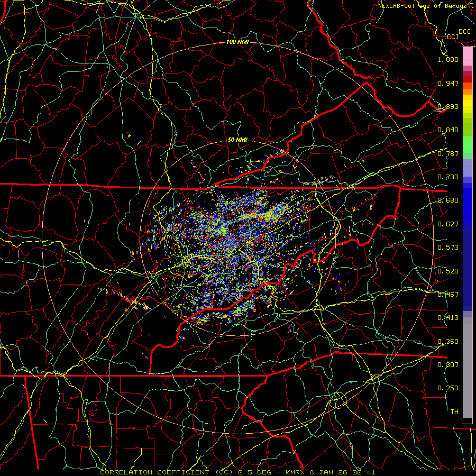Viewport: 476px width, 476px height.
Task: Pick the gray band on color scale
Action: [x=467, y=368]
